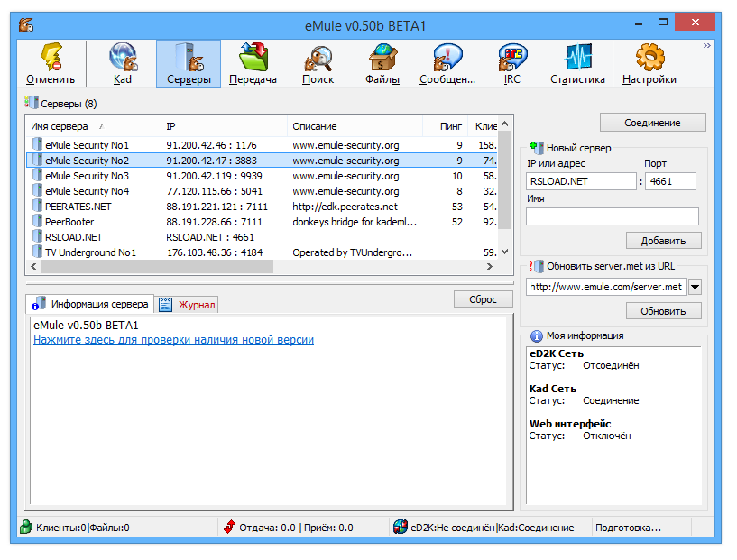Click the eD2K connection globe status icon
Screen dimensions: 737x560
pos(401,528)
